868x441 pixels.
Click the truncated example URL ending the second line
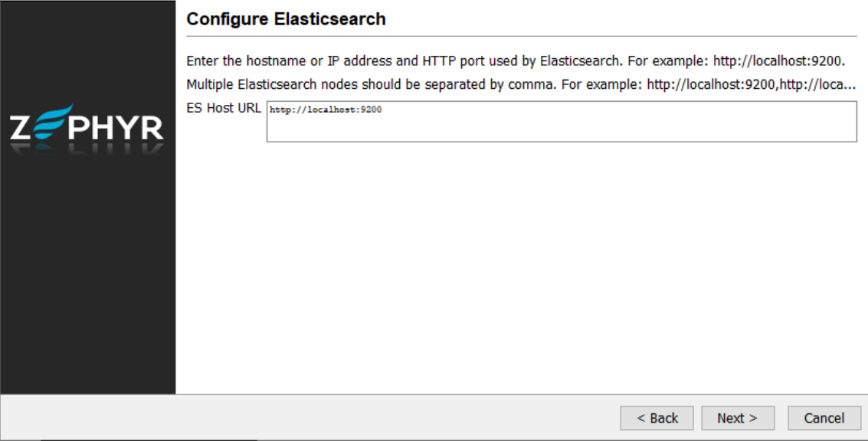tap(751, 84)
